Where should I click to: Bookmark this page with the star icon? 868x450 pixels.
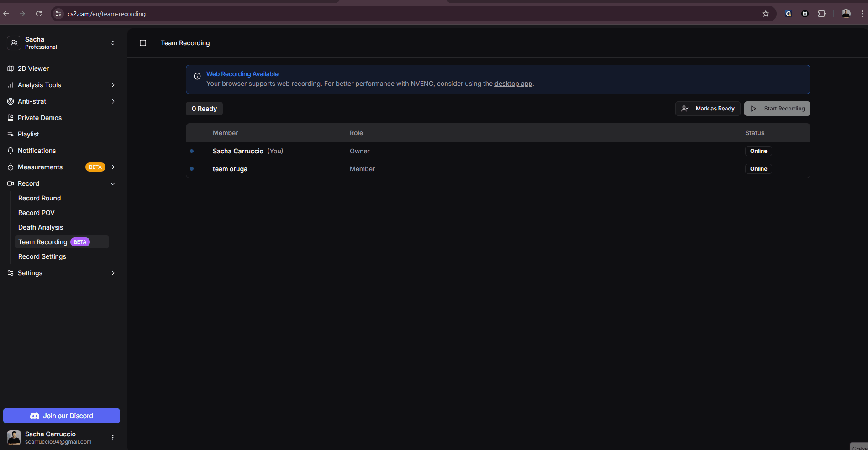pos(766,14)
